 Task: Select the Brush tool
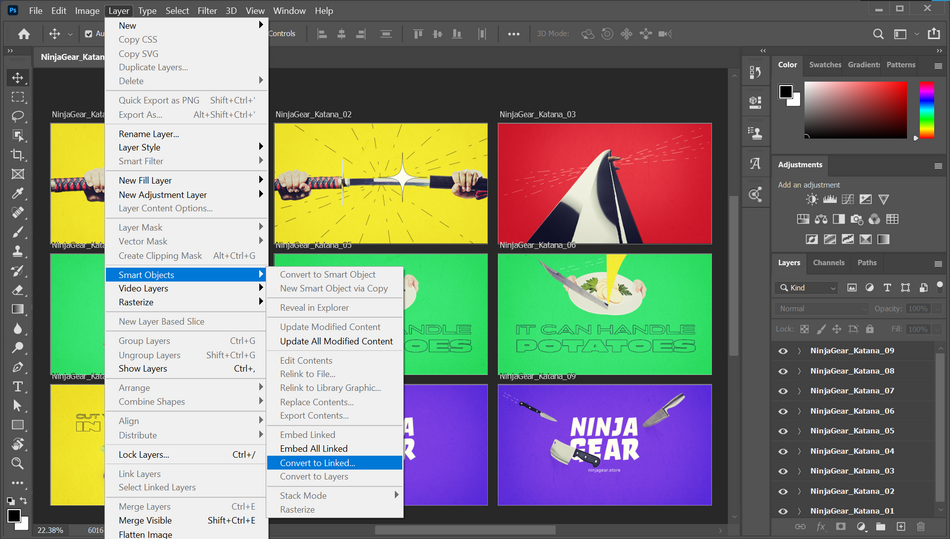coord(18,232)
